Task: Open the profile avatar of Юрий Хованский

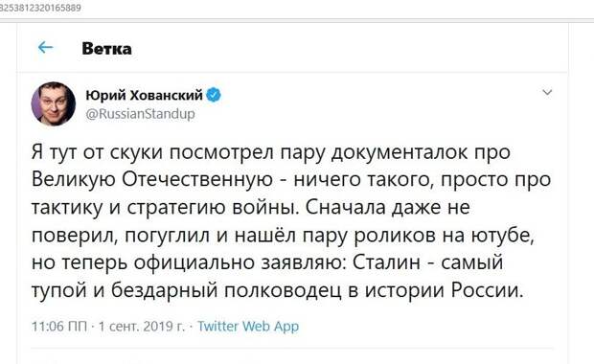Action: [x=54, y=103]
